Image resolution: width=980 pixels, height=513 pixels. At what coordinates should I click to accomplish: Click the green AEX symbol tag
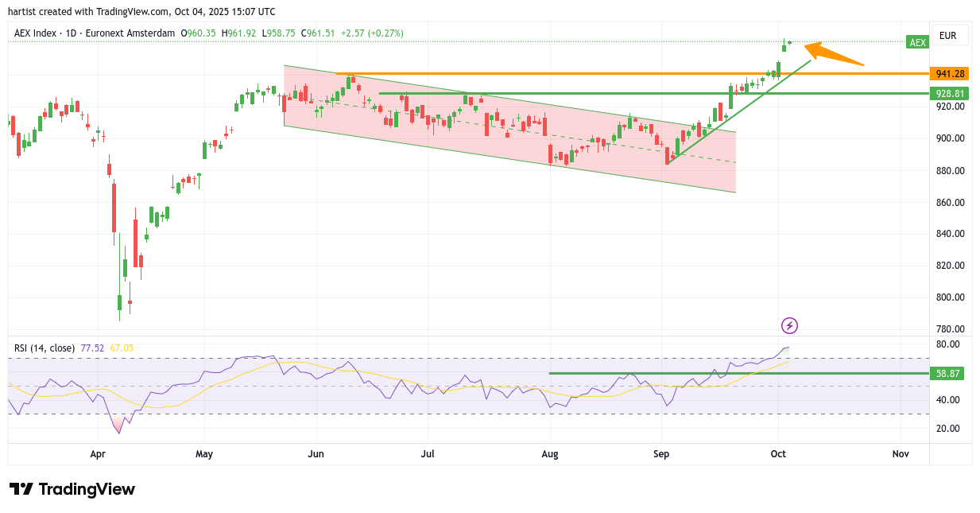[x=917, y=42]
